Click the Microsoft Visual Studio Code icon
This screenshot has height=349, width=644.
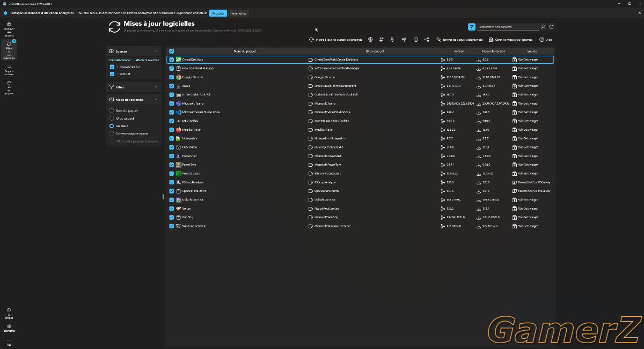(179, 112)
